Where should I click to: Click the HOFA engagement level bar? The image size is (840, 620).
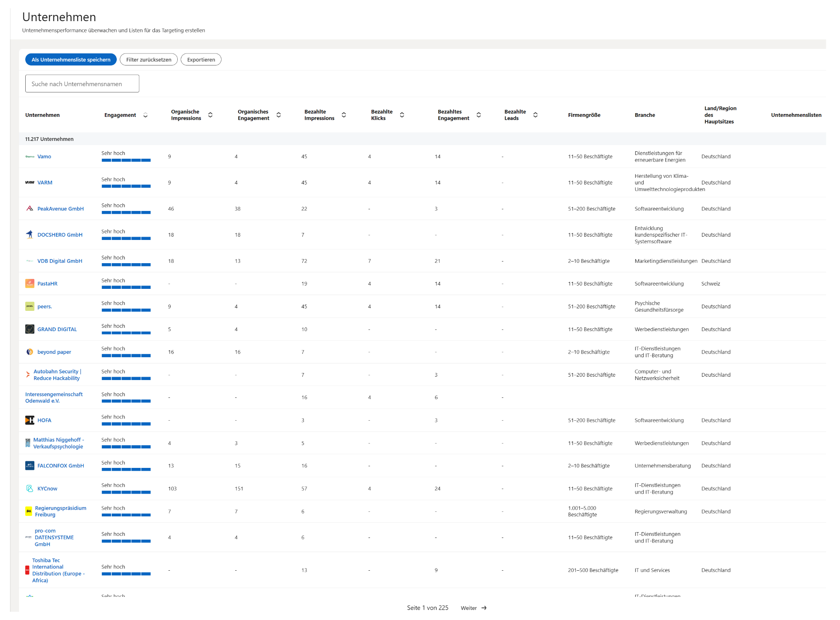click(126, 424)
